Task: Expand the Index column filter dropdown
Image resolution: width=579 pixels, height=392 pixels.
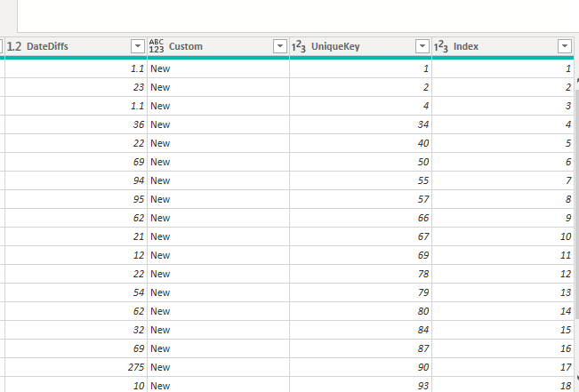Action: [x=565, y=46]
